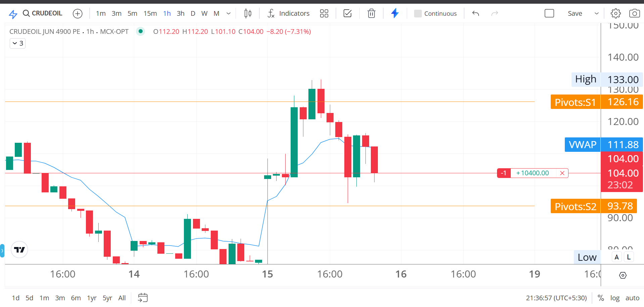Switch to the 15m timeframe
The width and height of the screenshot is (644, 307).
pos(150,13)
